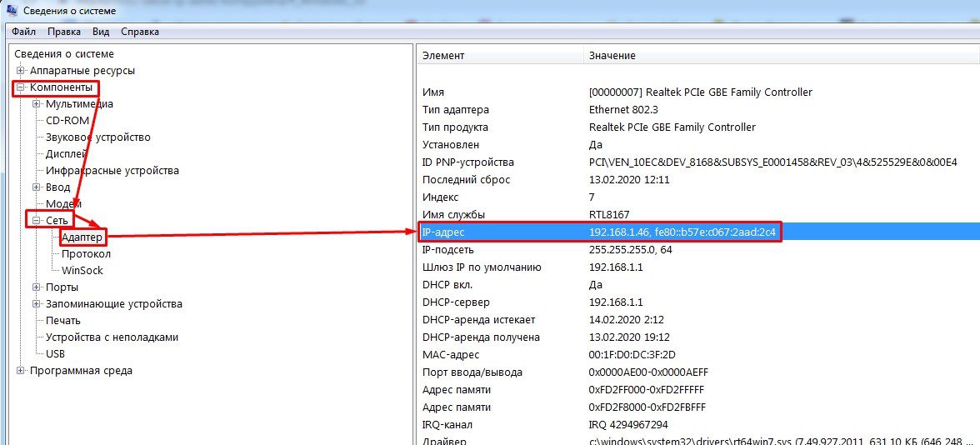980x445 pixels.
Task: Select the Ввод tree item
Action: coord(58,187)
